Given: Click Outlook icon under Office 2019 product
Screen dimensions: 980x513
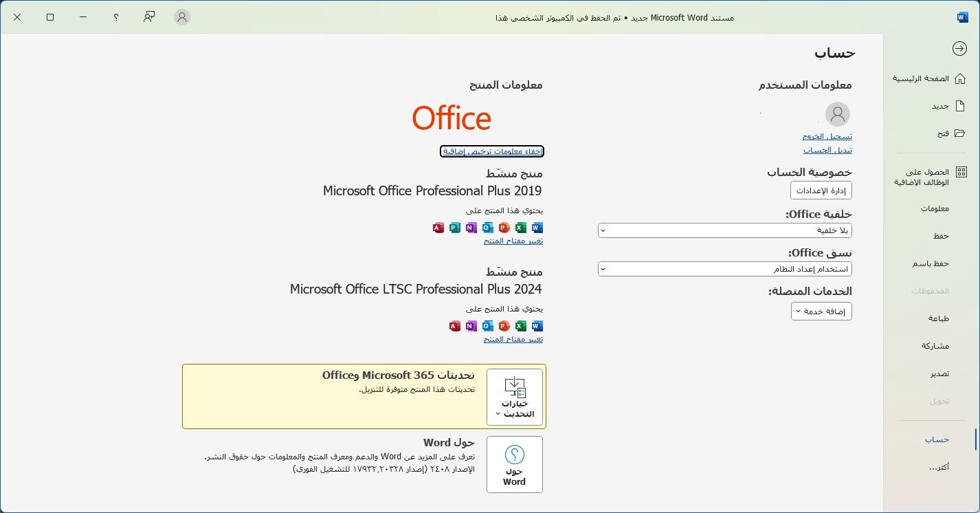Looking at the screenshot, I should [x=487, y=228].
